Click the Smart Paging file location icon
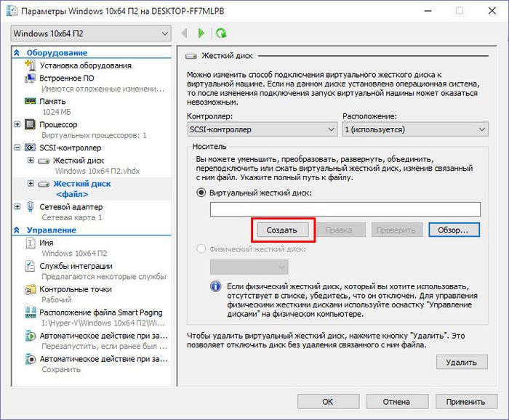This screenshot has width=509, height=420. [31, 312]
